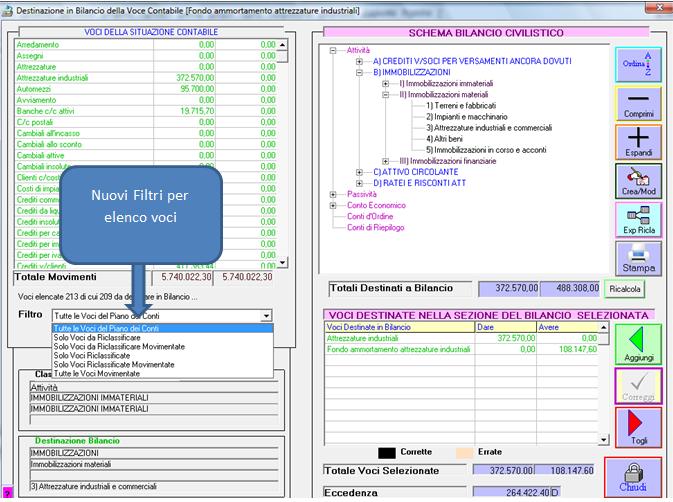Click the Togli red arrow button
The width and height of the screenshot is (673, 502).
[x=638, y=427]
